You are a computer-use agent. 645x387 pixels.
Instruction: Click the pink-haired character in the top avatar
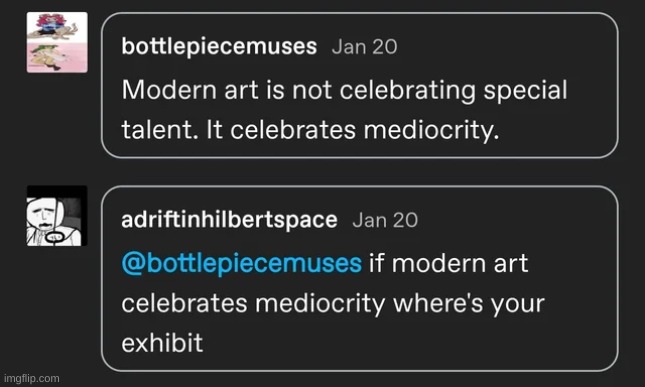point(51,25)
